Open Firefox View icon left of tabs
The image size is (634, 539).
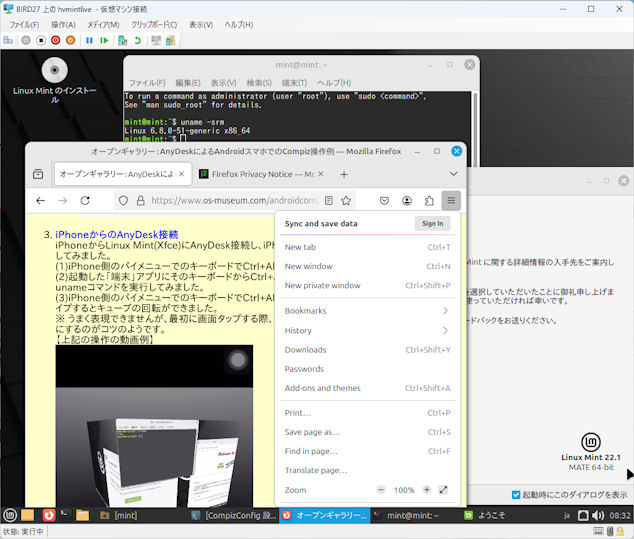(38, 174)
